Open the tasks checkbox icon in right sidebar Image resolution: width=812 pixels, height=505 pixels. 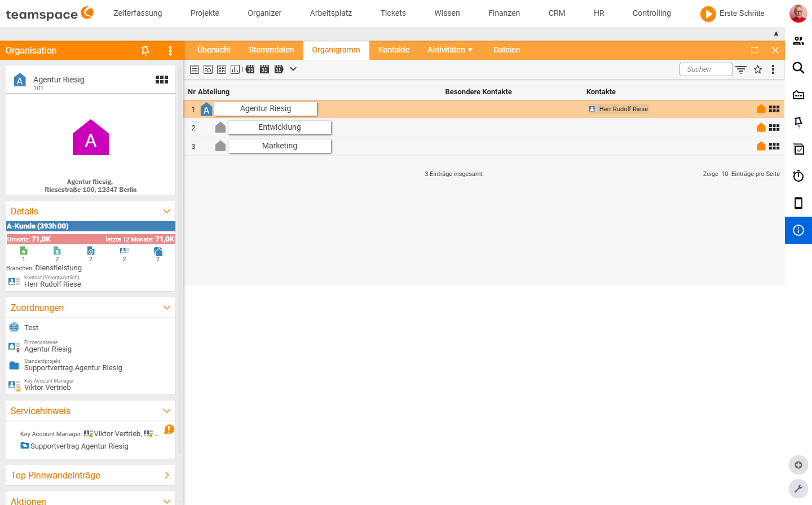(798, 149)
